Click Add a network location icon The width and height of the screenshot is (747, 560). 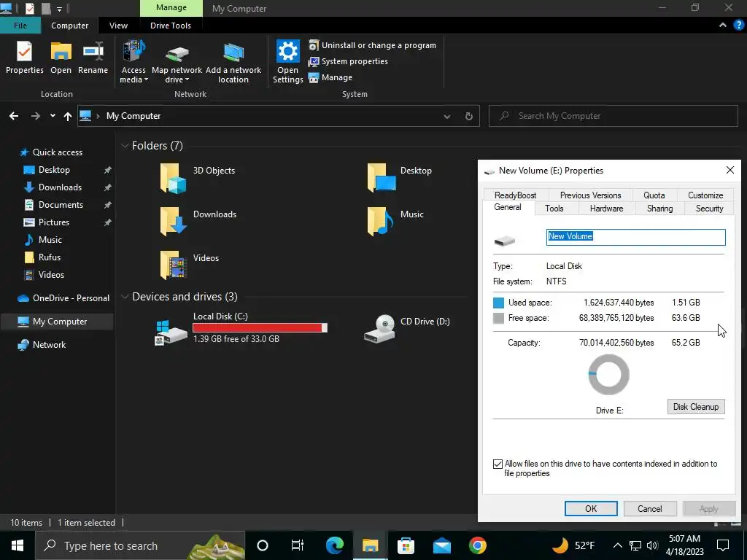[x=233, y=62]
